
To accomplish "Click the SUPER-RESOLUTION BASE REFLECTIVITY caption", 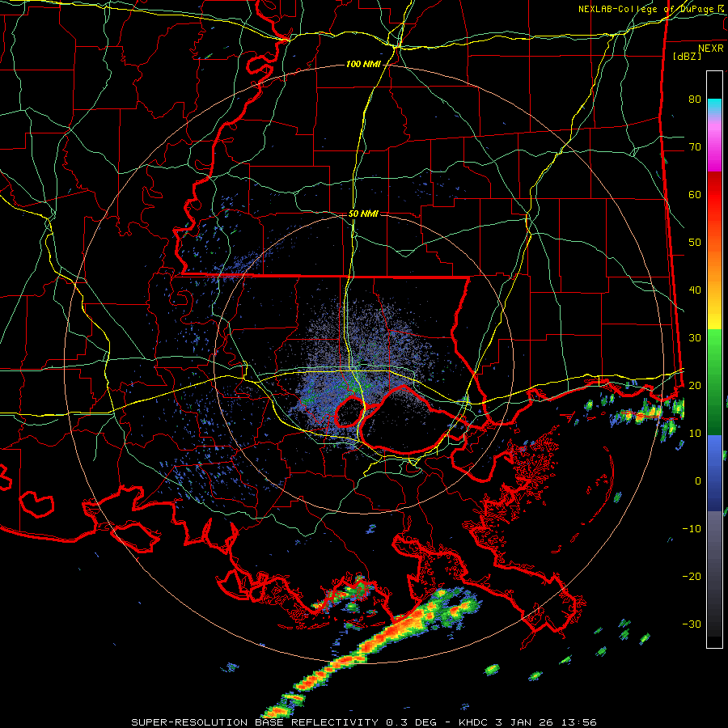I will click(364, 722).
